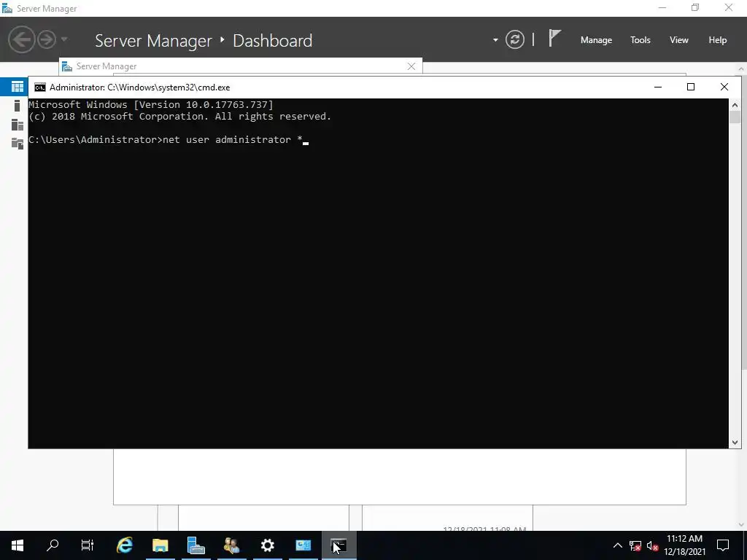Click the cmd vertical scrollbar thumb
The height and width of the screenshot is (560, 747).
[x=735, y=117]
